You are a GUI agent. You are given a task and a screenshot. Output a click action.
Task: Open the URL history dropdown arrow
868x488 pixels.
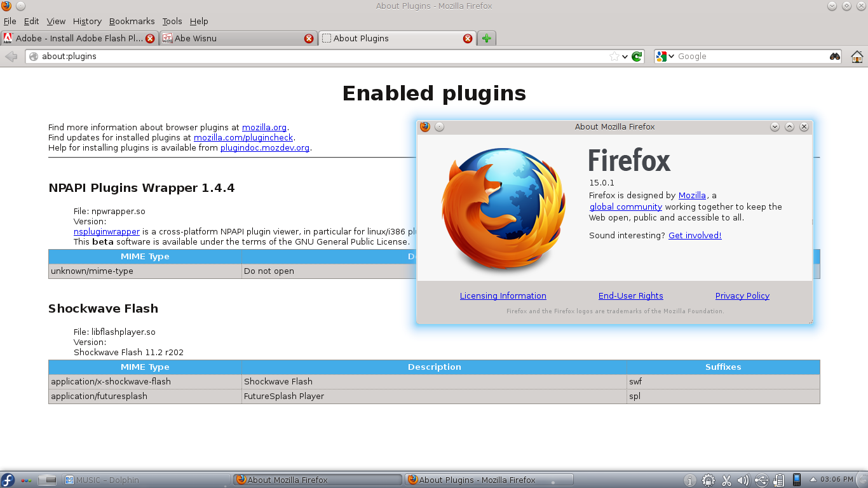click(625, 57)
